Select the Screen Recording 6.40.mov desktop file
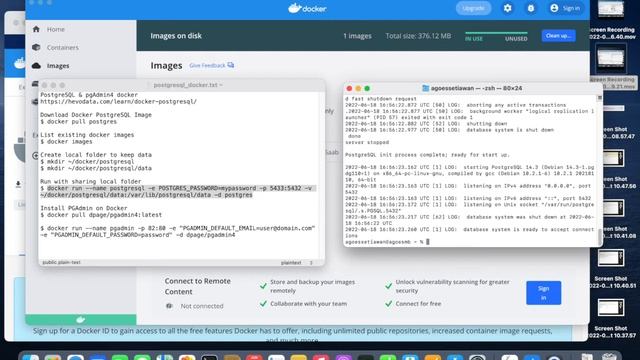 [x=611, y=20]
